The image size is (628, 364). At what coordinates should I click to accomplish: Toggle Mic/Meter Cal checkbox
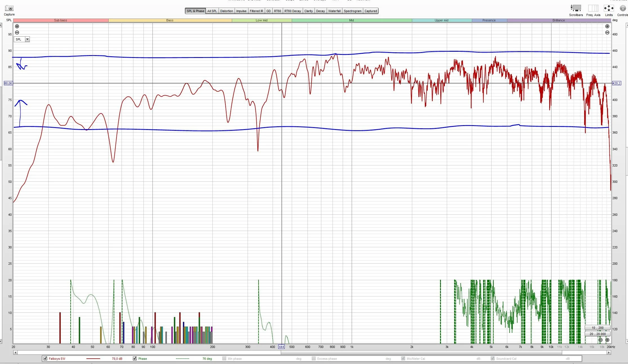pos(403,358)
